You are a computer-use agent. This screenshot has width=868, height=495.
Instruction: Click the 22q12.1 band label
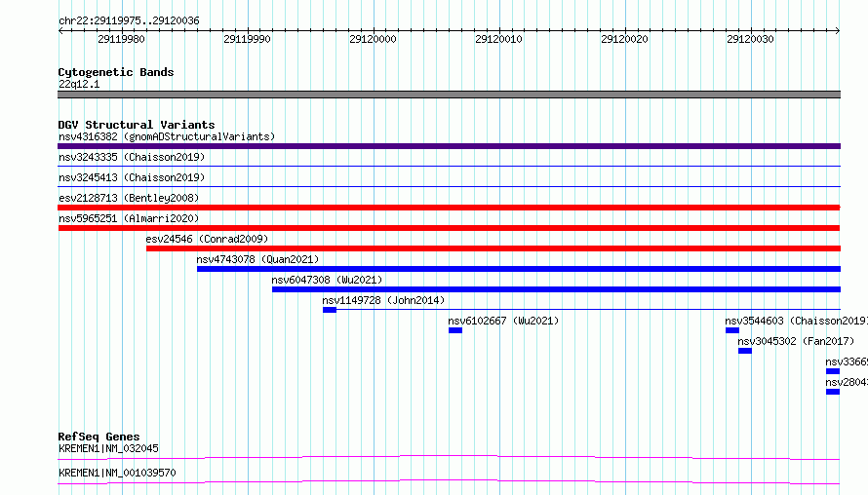coord(79,84)
